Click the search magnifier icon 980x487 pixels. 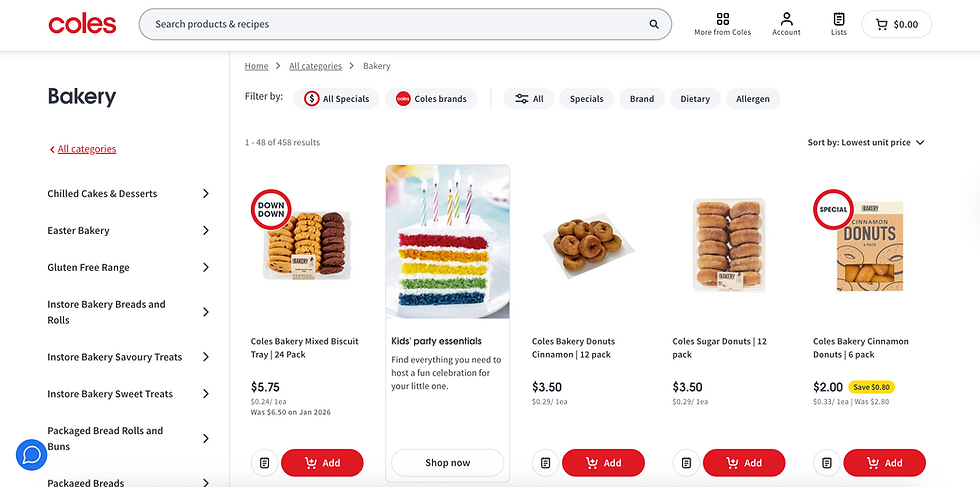click(654, 24)
